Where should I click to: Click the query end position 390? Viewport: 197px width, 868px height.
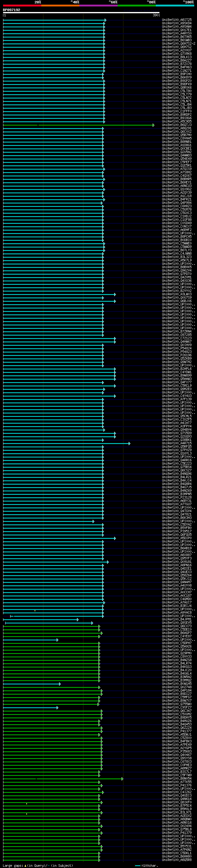(x=155, y=15)
